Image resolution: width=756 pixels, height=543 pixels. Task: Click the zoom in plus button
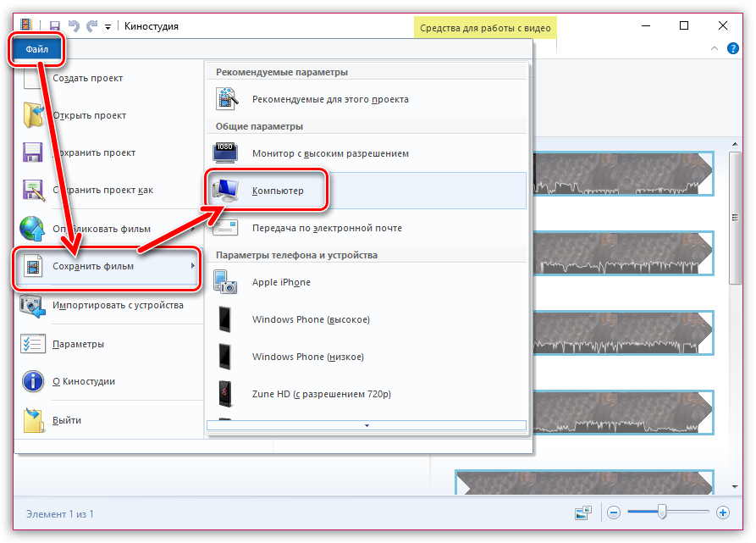[722, 513]
